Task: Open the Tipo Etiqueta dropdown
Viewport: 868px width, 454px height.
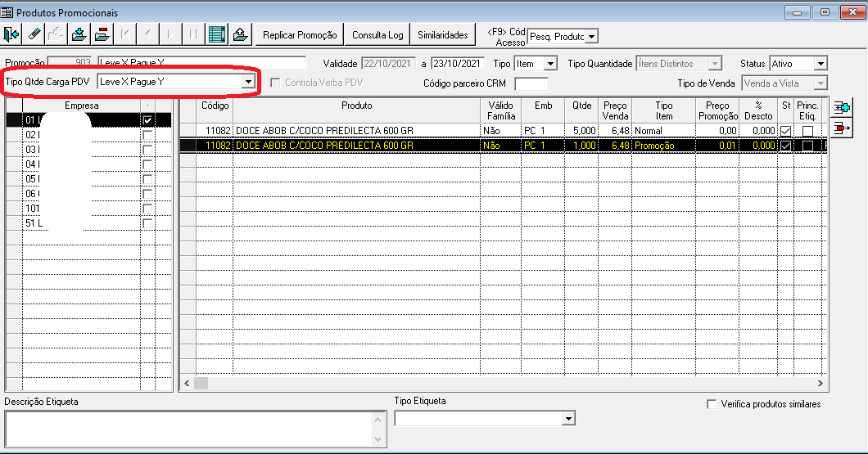Action: click(569, 419)
